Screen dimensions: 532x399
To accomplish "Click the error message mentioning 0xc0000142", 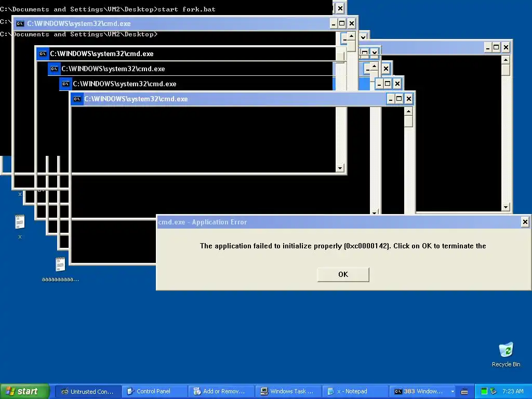I will (343, 246).
